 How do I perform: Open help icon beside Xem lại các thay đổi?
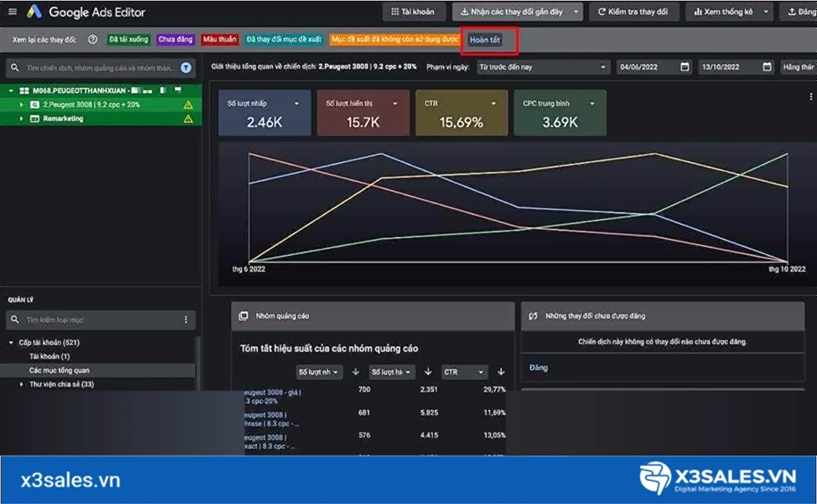93,39
